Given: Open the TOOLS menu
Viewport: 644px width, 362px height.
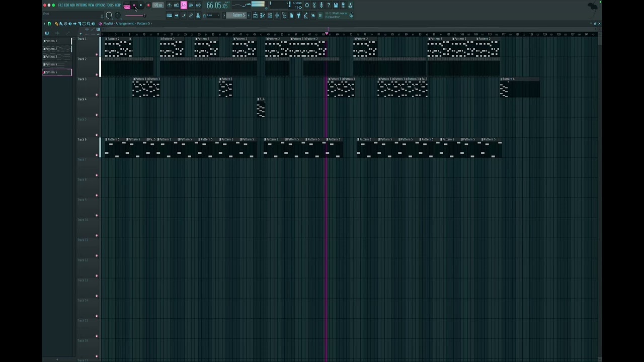Looking at the screenshot, I should (x=110, y=5).
